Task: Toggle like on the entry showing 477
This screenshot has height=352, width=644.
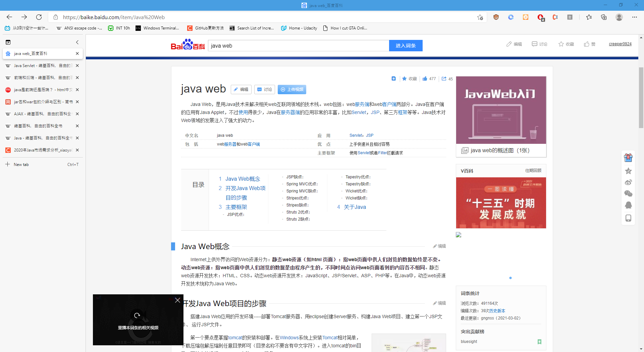Action: coord(429,78)
